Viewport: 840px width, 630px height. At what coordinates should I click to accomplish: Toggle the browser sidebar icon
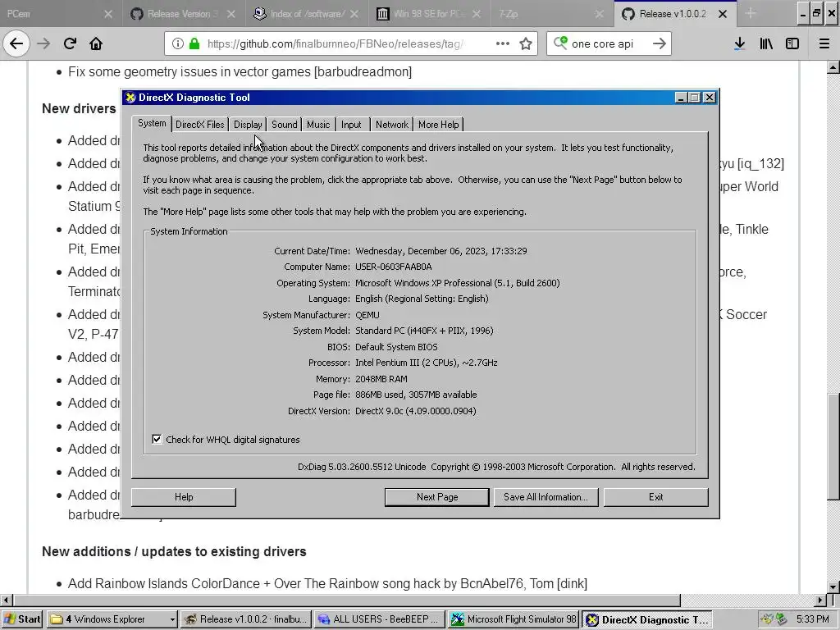[x=792, y=43]
